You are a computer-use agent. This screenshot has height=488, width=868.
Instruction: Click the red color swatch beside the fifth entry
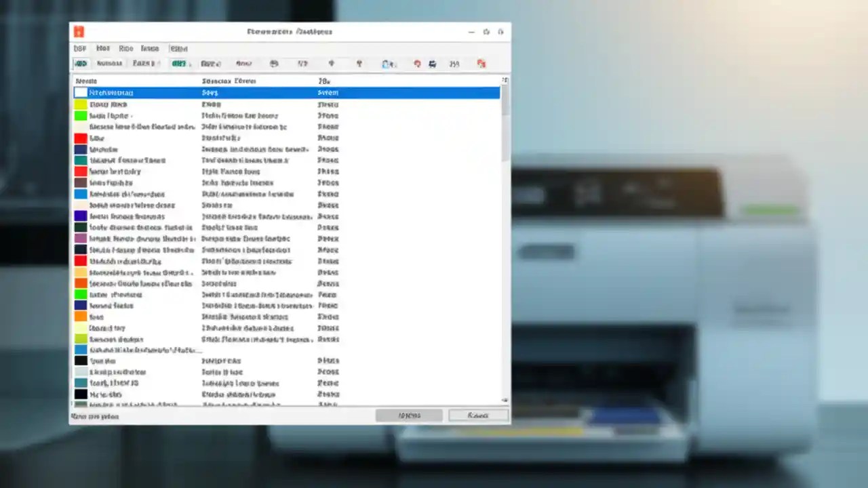click(x=80, y=138)
